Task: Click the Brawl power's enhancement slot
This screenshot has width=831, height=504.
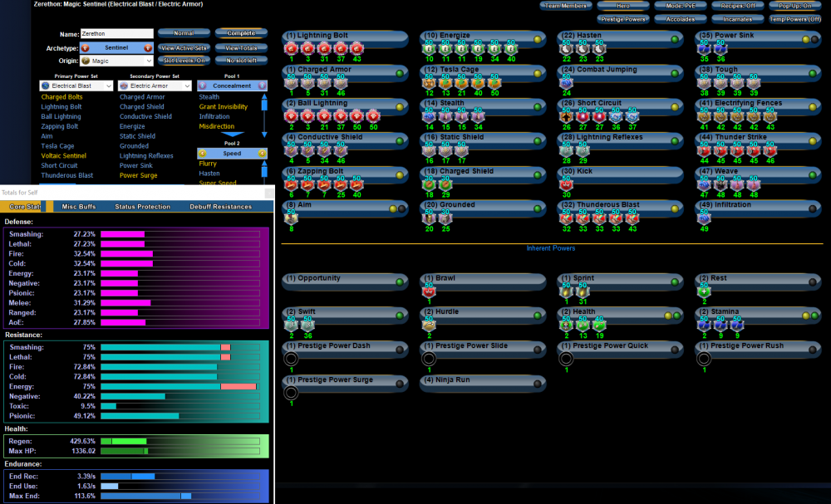Action: pos(429,291)
